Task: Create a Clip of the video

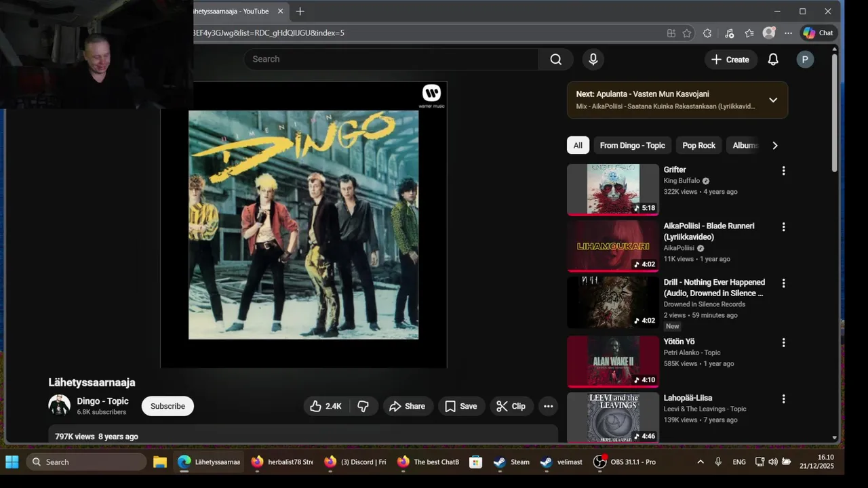Action: pos(511,406)
